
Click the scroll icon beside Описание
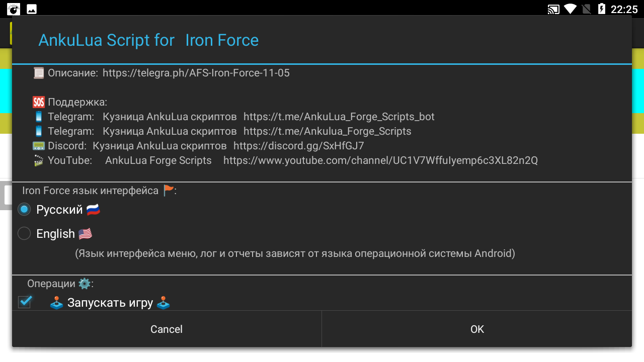39,73
